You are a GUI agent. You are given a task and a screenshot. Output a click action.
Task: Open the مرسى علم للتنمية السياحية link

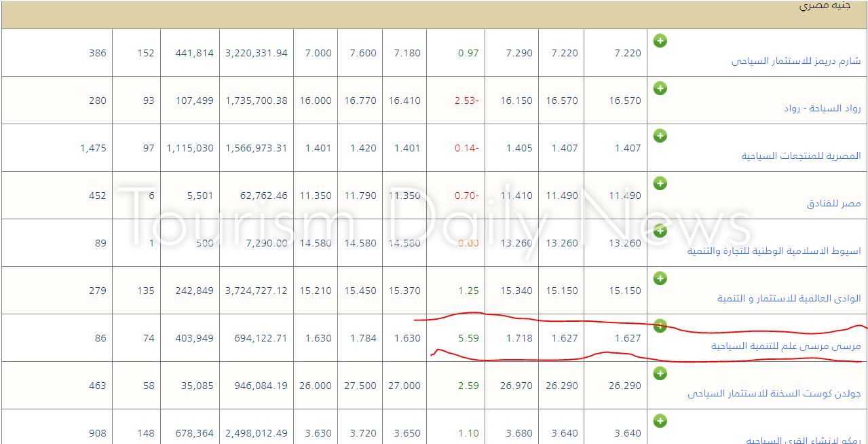point(785,346)
